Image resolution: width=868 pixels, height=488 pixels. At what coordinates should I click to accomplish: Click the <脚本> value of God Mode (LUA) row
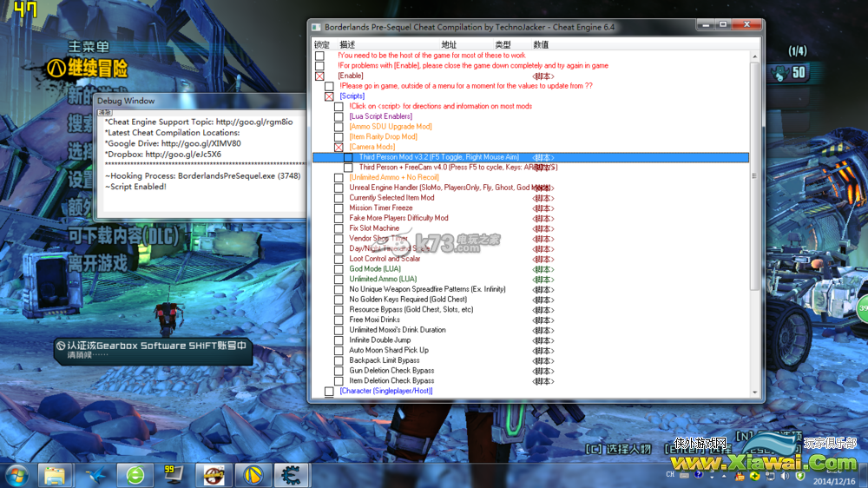point(543,269)
